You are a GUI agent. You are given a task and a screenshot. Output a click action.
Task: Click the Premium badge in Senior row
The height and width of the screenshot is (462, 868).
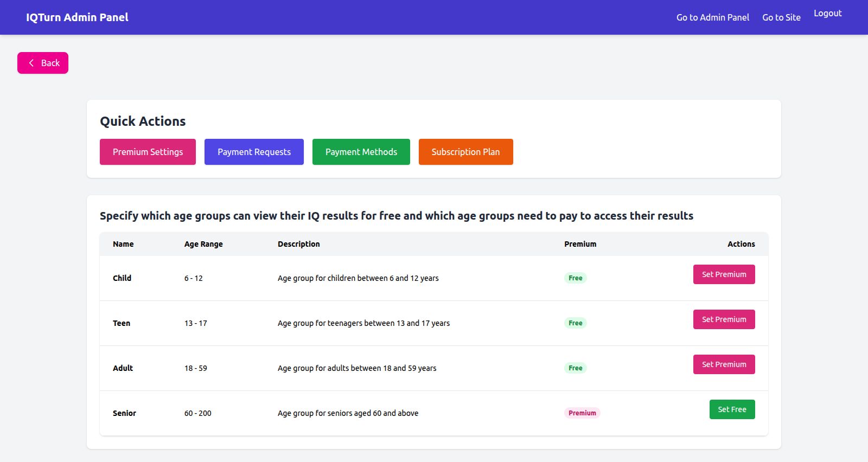click(x=582, y=413)
